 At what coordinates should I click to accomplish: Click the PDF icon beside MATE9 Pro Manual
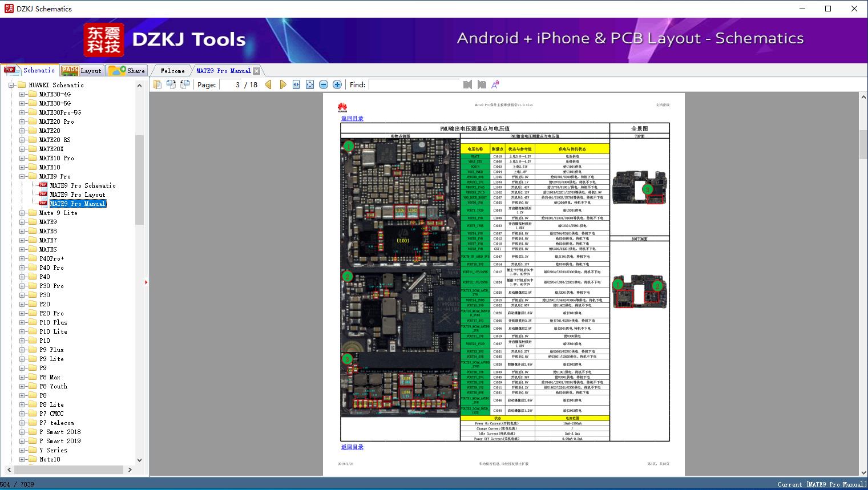43,203
